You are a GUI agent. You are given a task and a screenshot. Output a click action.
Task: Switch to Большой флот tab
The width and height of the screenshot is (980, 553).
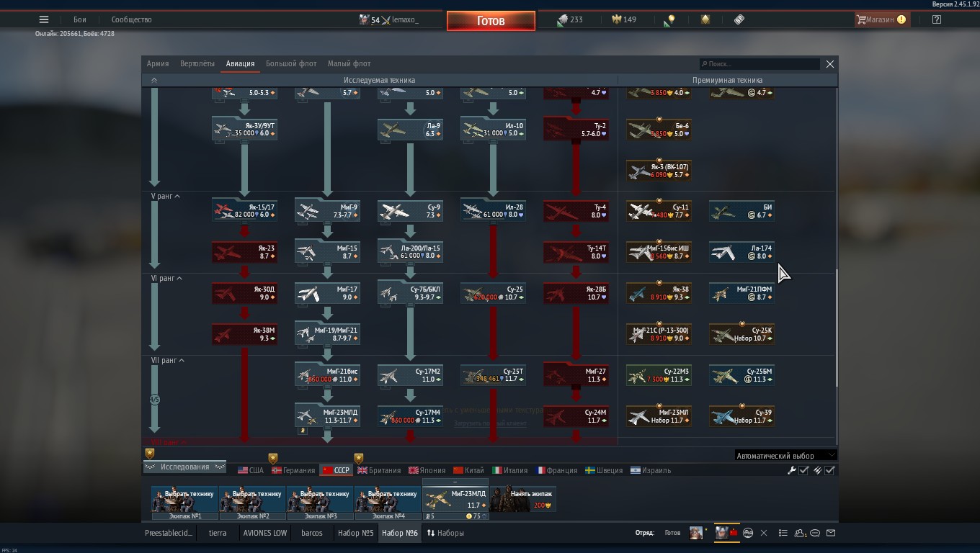[291, 63]
